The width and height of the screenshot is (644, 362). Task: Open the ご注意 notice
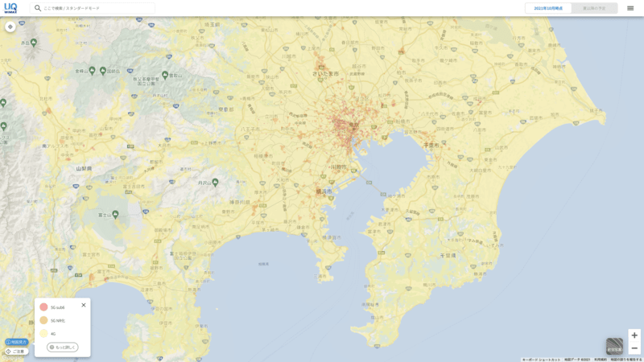pyautogui.click(x=16, y=352)
